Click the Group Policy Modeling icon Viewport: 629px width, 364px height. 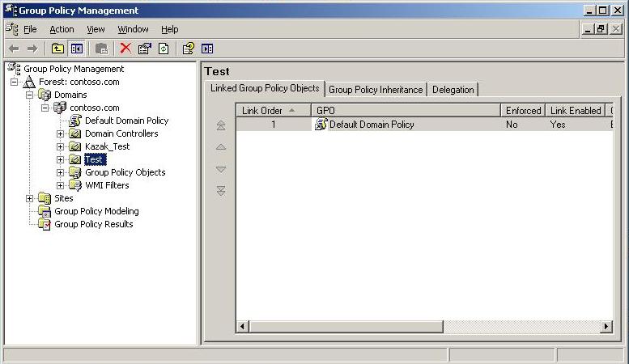tap(45, 211)
